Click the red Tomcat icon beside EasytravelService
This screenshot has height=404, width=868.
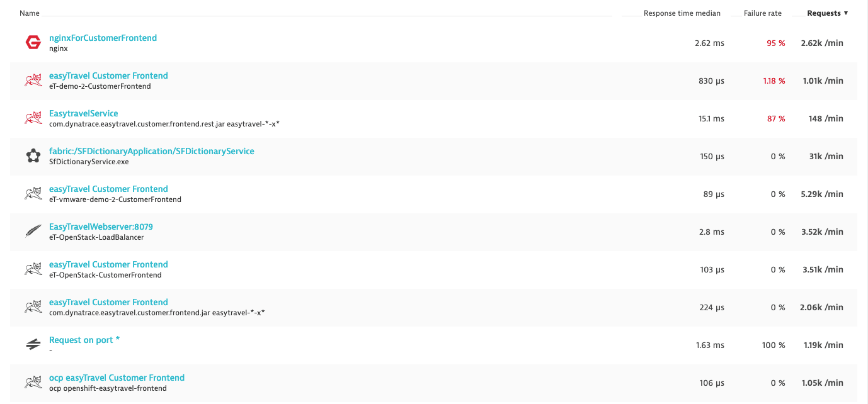coord(33,118)
